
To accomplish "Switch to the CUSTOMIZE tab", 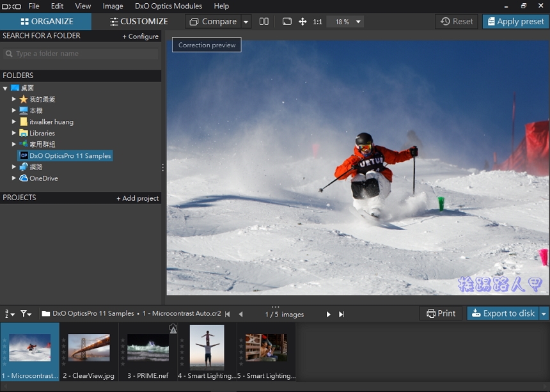I will click(139, 21).
